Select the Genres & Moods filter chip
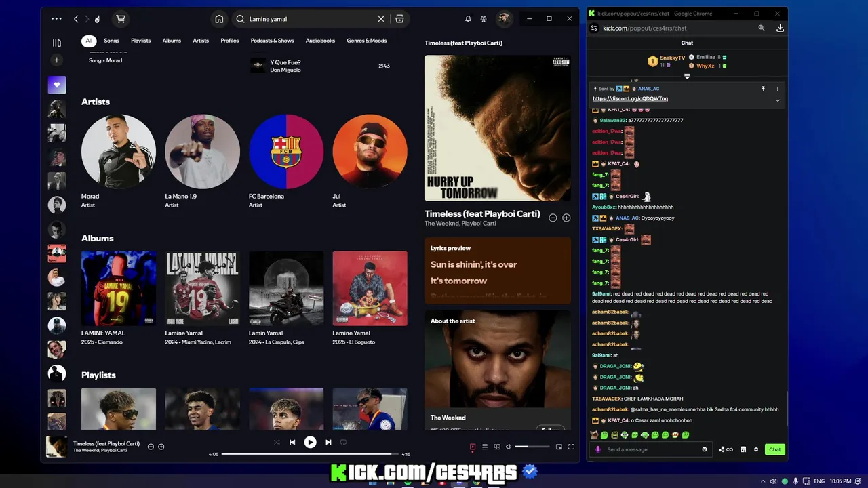This screenshot has width=868, height=488. (x=367, y=41)
